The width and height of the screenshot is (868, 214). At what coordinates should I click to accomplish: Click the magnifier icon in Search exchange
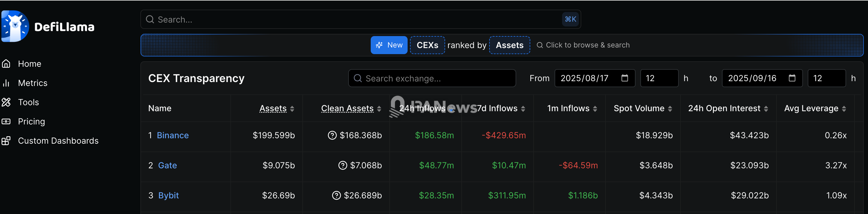click(x=358, y=78)
